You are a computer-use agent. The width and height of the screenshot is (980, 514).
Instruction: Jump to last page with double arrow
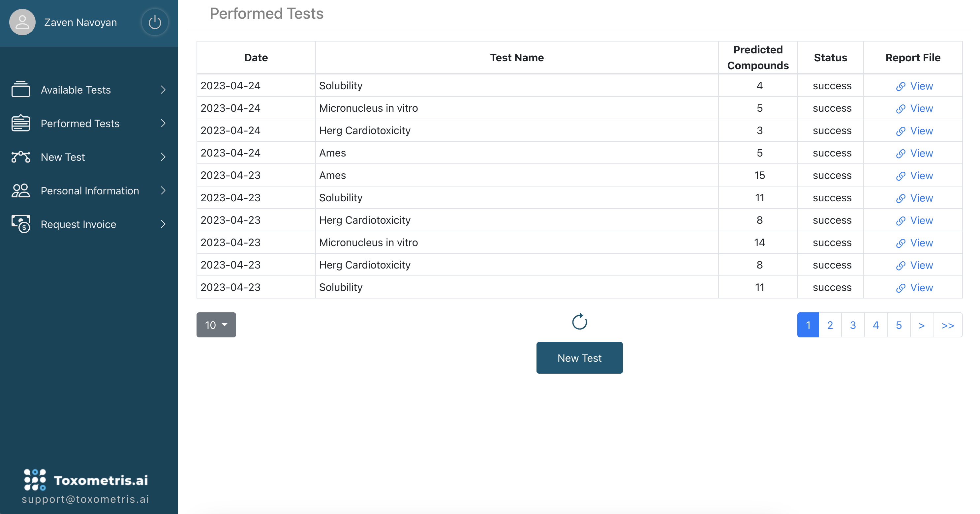point(948,325)
